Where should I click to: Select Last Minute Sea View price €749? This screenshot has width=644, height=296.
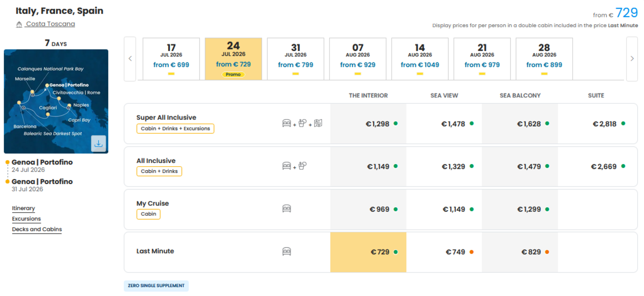point(444,252)
